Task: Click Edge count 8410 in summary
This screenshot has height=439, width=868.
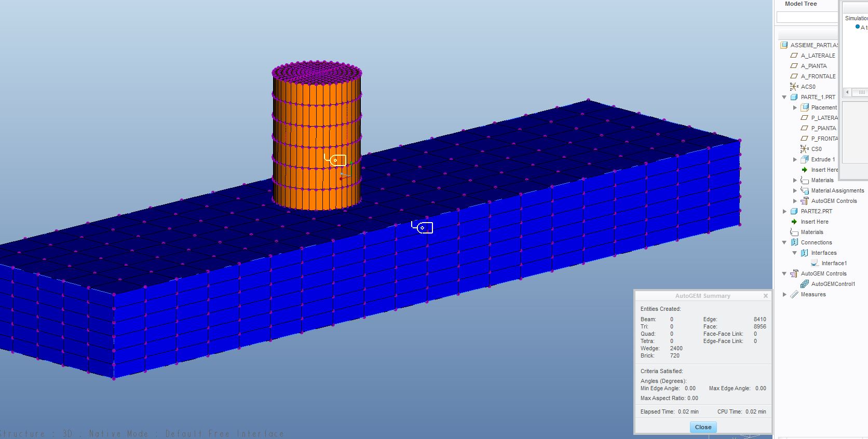Action: pos(759,319)
